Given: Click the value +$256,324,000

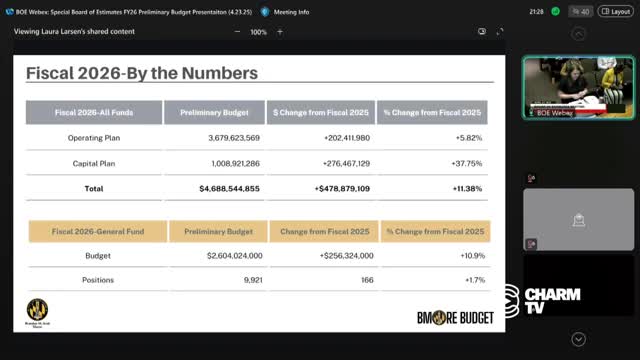Looking at the screenshot, I should click(x=347, y=256).
